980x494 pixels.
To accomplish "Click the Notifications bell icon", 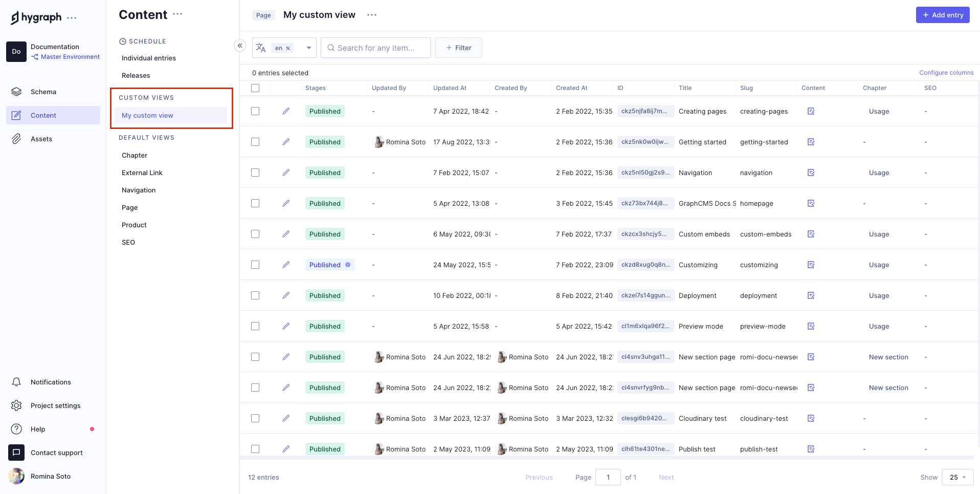I will pyautogui.click(x=16, y=382).
